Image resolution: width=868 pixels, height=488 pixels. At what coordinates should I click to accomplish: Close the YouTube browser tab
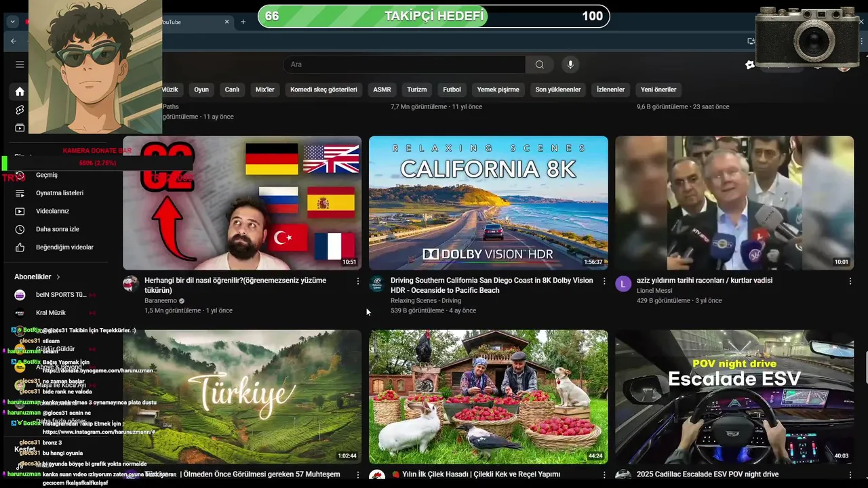[227, 22]
